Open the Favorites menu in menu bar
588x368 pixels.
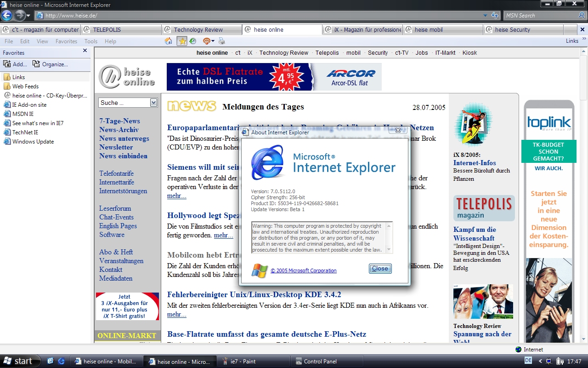[x=66, y=41]
